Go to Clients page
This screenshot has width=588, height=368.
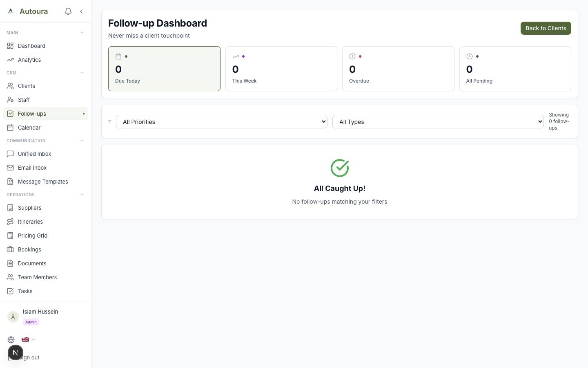tap(45, 86)
